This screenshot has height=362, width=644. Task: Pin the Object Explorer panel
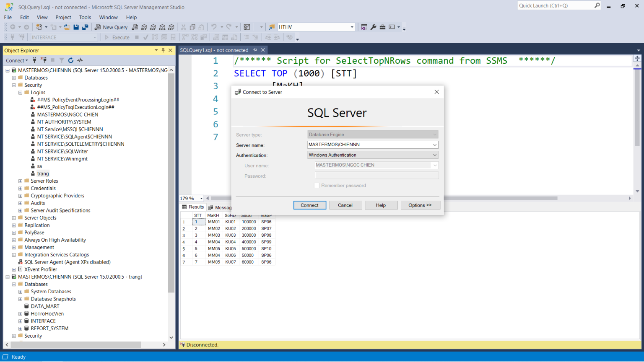163,50
